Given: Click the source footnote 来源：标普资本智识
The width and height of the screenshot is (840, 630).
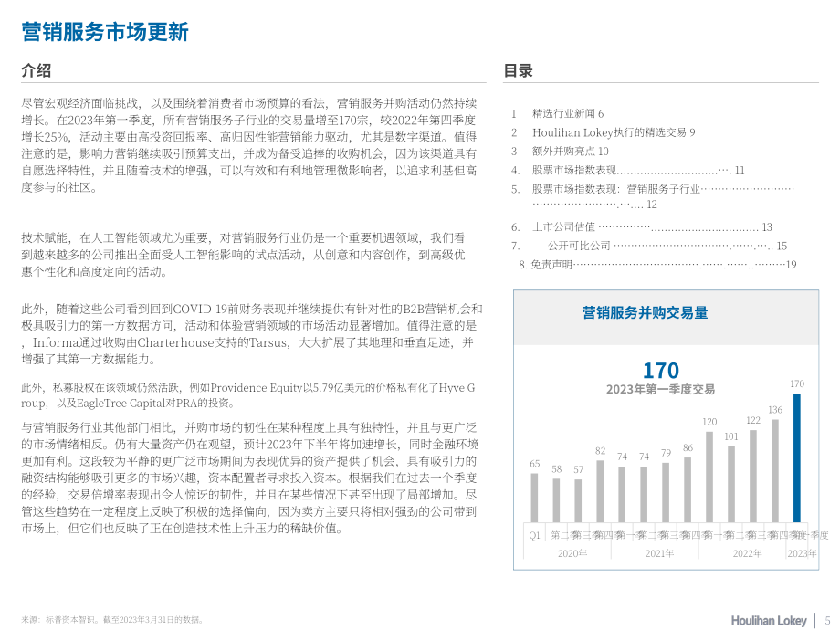Looking at the screenshot, I should coord(113,620).
